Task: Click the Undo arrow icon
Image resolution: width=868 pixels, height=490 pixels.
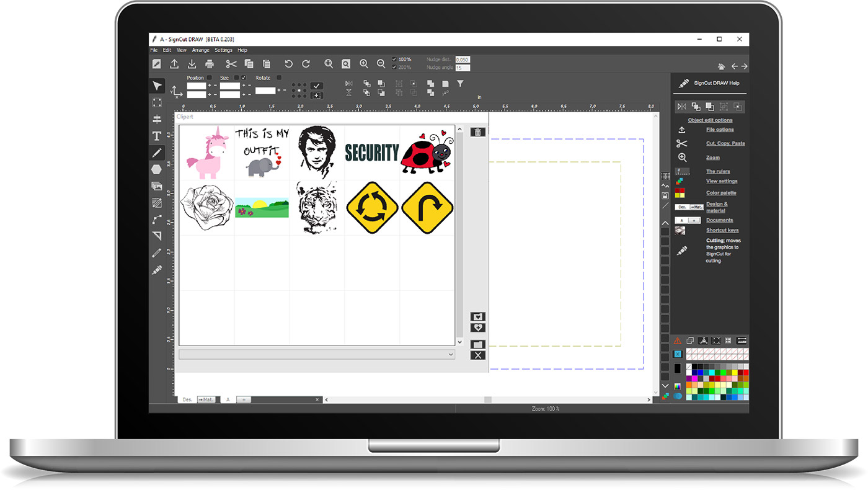Action: 288,64
